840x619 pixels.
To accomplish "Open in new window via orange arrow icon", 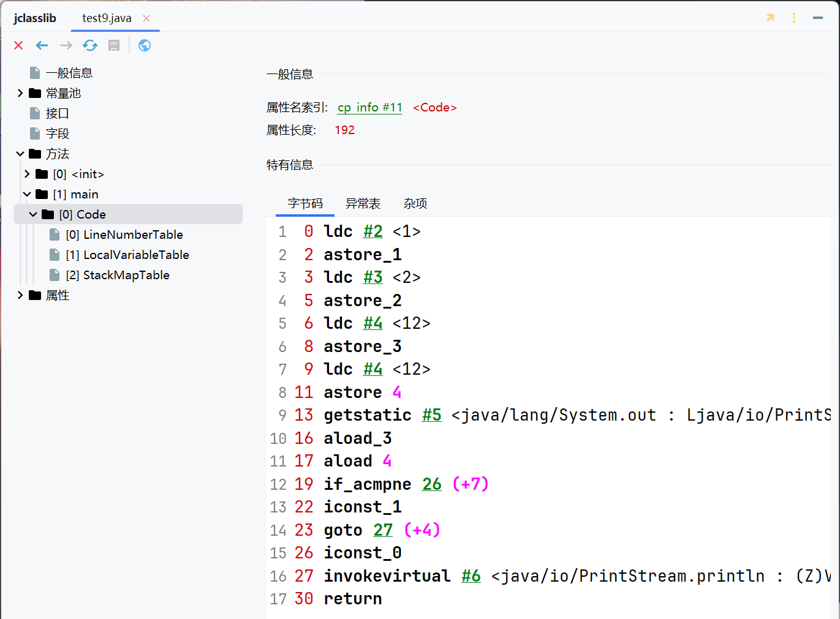I will (770, 18).
